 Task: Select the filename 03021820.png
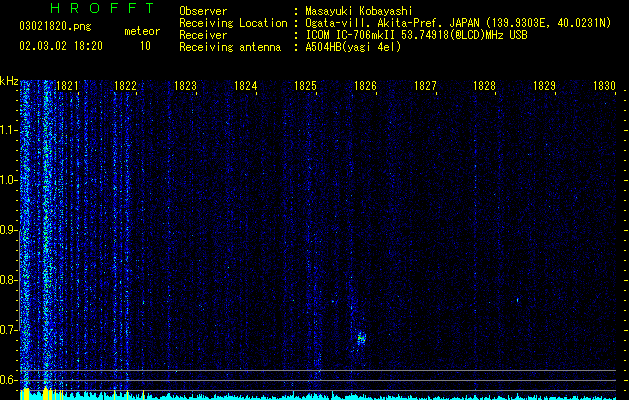[x=55, y=27]
